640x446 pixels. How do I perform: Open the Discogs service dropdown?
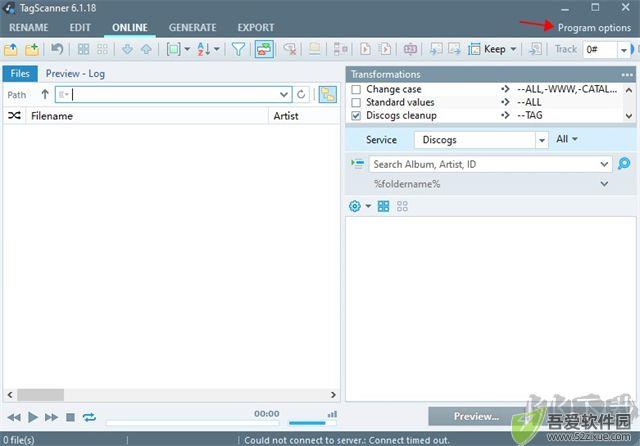(542, 140)
